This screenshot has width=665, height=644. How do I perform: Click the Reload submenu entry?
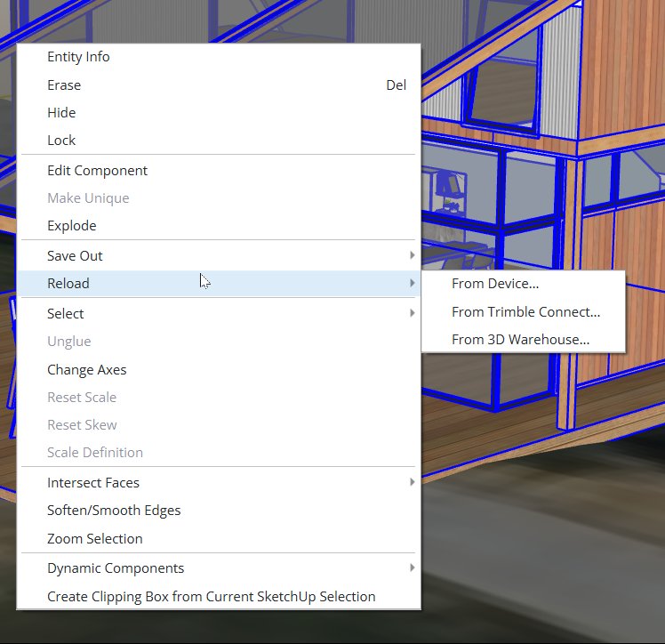tap(68, 284)
